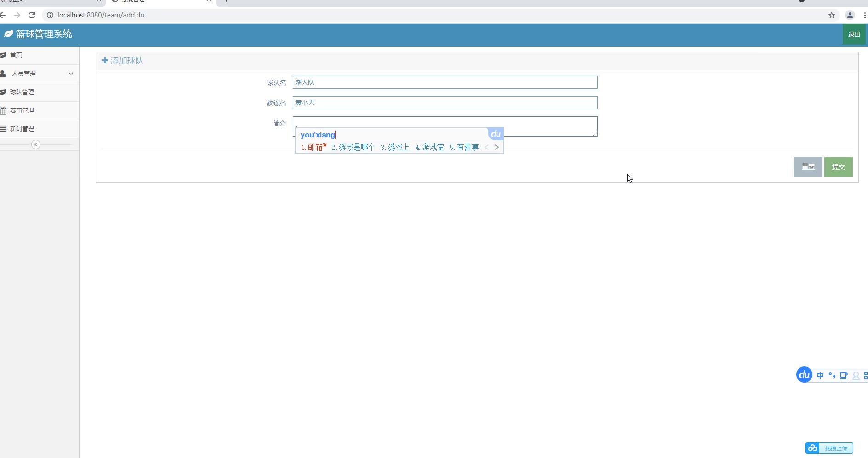Viewport: 868px width, 458px height.
Task: Click the plus icon beside 添加球队
Action: pyautogui.click(x=105, y=60)
